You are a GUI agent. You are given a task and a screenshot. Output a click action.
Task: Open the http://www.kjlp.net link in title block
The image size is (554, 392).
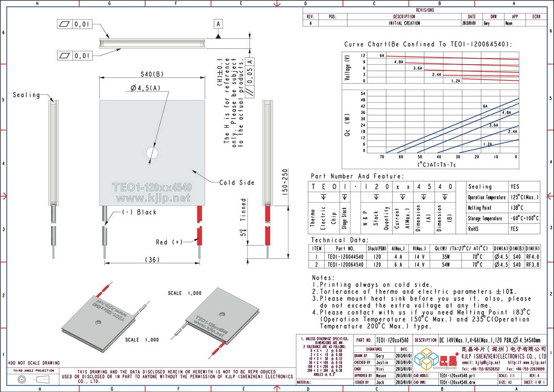coord(527,362)
